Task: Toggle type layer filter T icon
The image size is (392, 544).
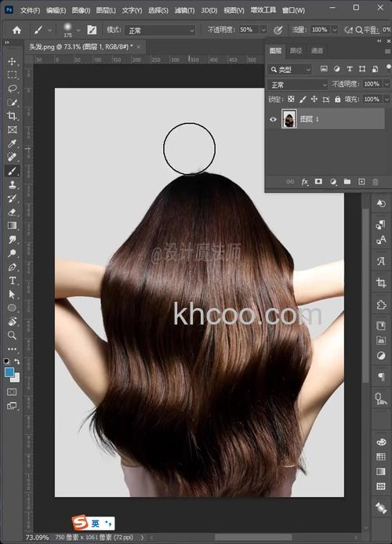Action: [350, 69]
